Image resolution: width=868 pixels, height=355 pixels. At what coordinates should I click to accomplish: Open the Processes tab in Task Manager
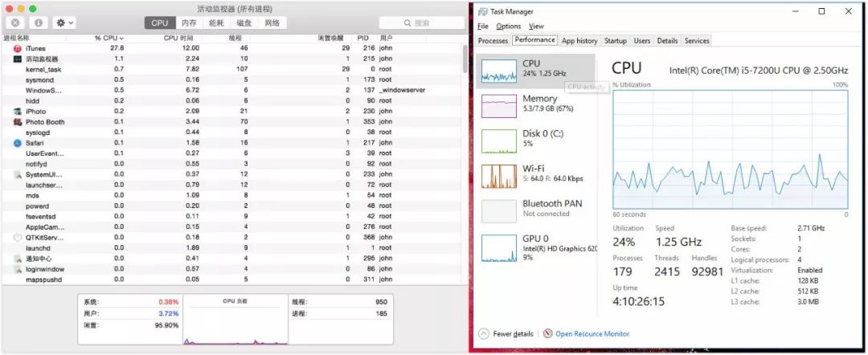coord(493,40)
